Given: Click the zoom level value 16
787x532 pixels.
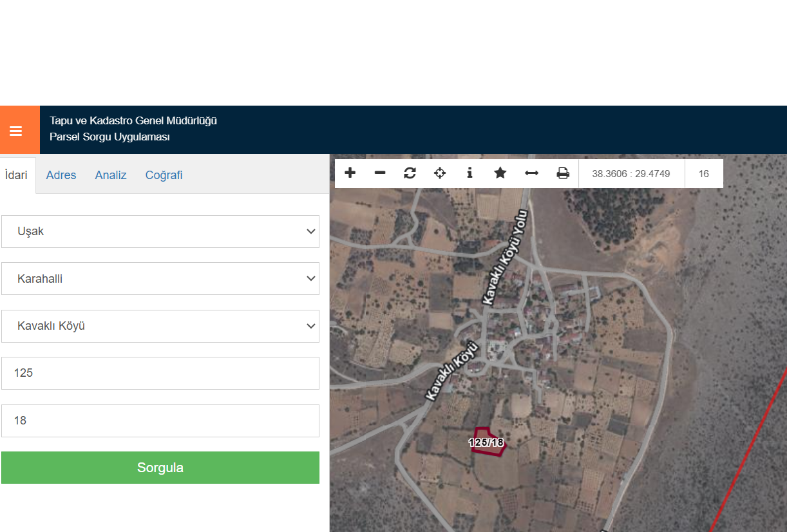Looking at the screenshot, I should (704, 174).
